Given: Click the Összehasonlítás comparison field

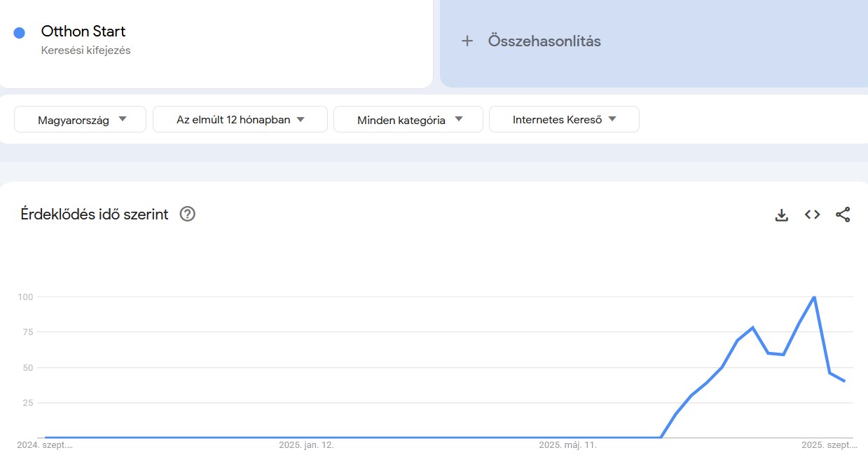Looking at the screenshot, I should [544, 41].
